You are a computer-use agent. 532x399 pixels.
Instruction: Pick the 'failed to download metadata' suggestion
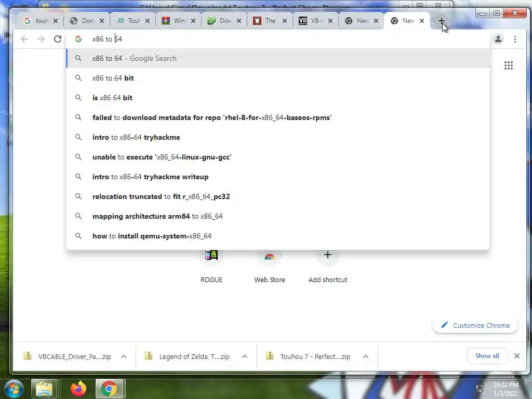(278, 117)
